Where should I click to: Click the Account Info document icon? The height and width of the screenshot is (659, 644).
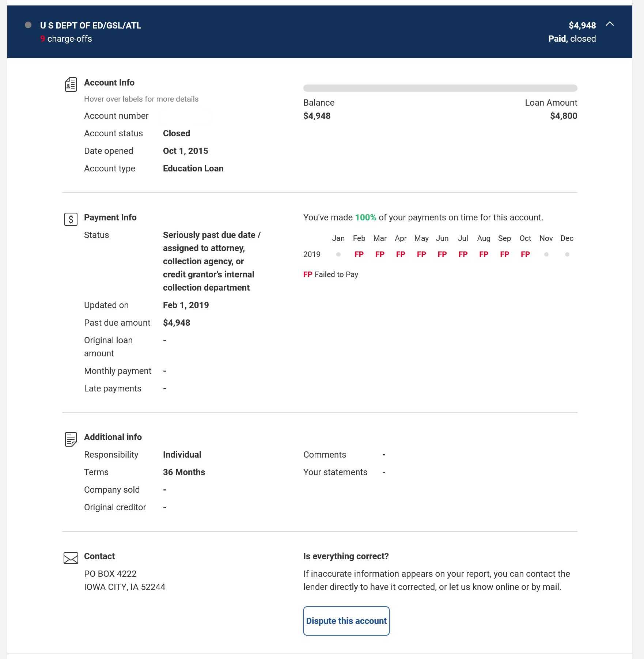point(71,84)
